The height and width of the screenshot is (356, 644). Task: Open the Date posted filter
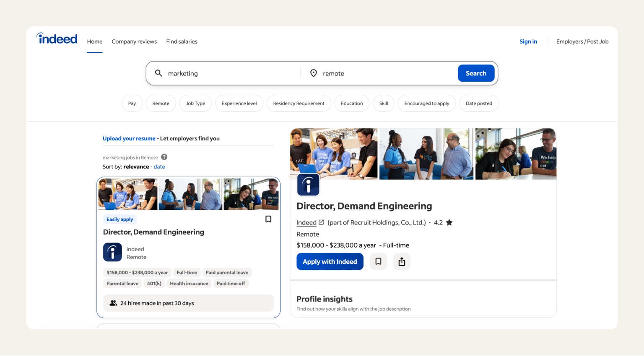click(479, 103)
